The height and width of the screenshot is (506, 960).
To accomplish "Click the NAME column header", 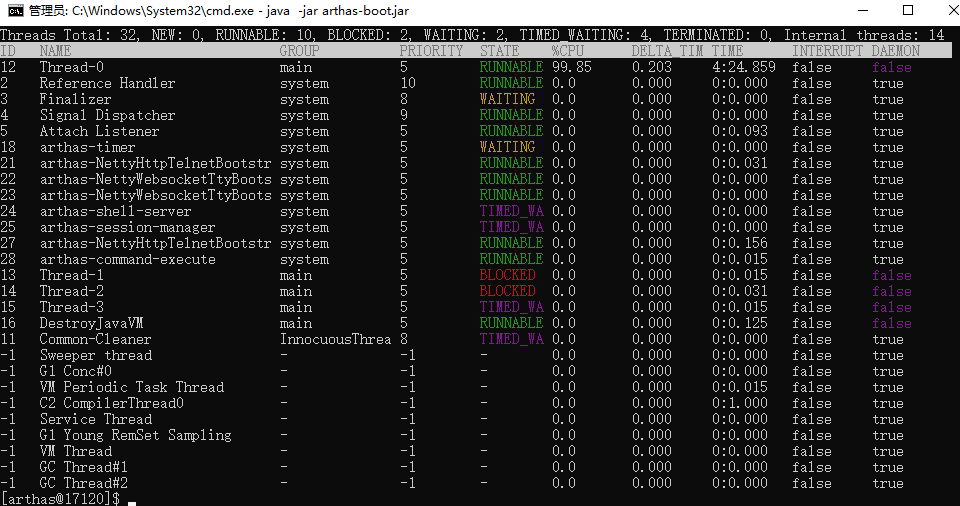I will click(56, 51).
